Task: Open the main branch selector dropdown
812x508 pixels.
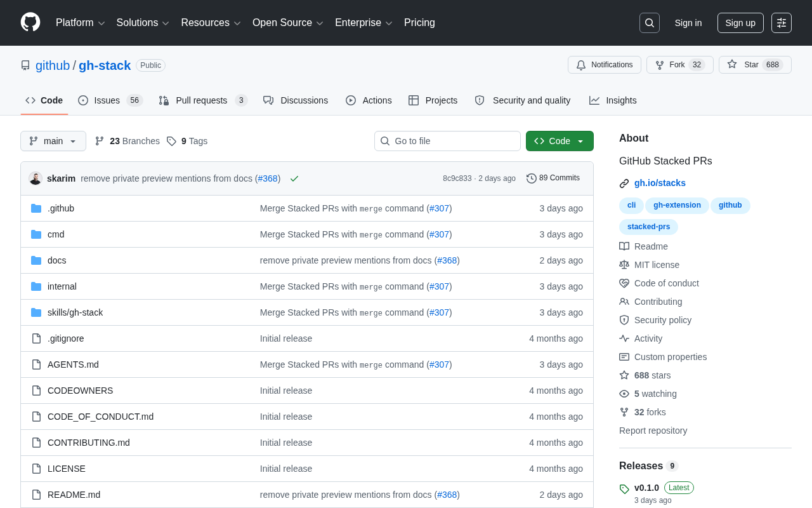Action: (x=53, y=141)
